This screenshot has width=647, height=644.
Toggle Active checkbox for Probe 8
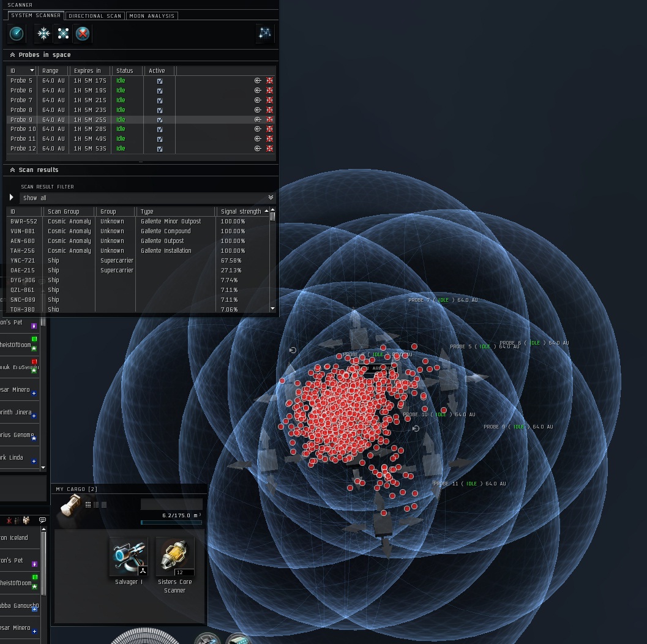[160, 111]
